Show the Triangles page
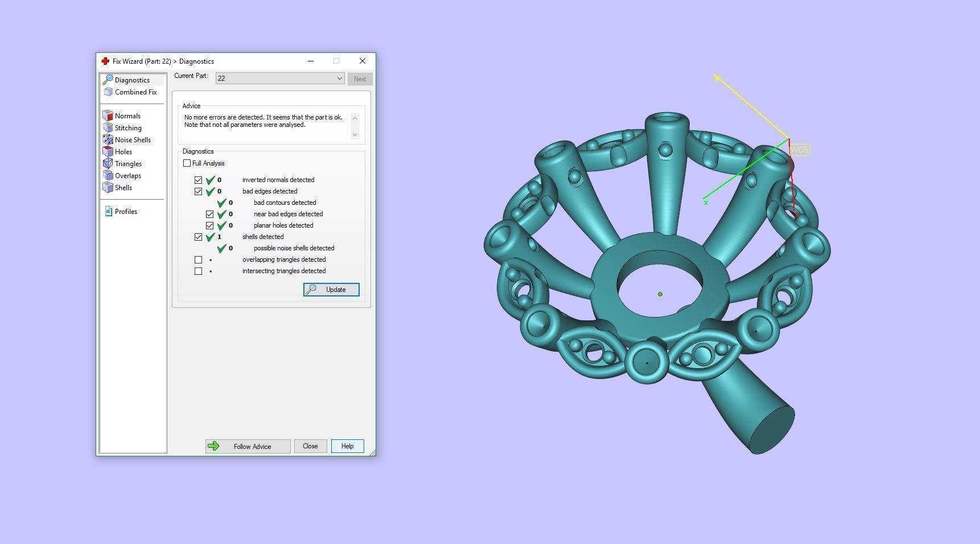 [128, 164]
